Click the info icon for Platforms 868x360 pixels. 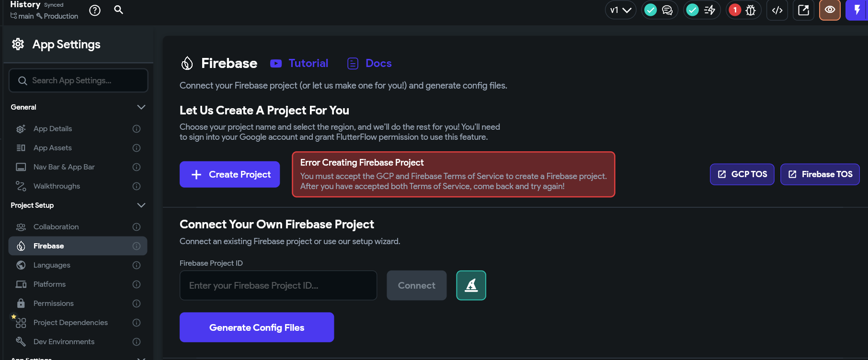[x=137, y=284]
